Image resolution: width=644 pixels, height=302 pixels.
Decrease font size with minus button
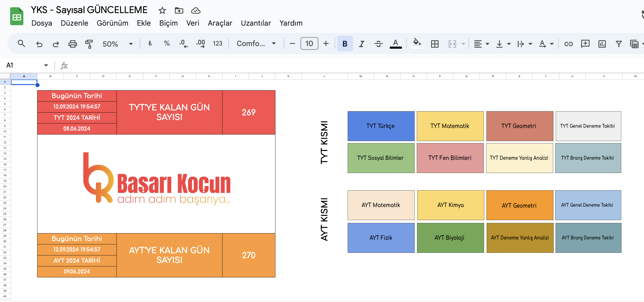pyautogui.click(x=292, y=43)
